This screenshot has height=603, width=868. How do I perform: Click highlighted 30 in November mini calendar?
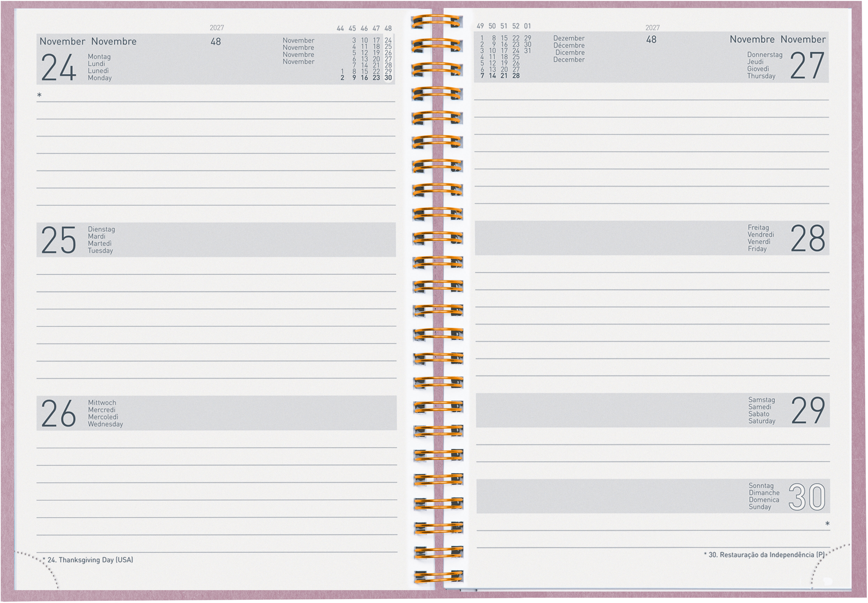point(388,78)
